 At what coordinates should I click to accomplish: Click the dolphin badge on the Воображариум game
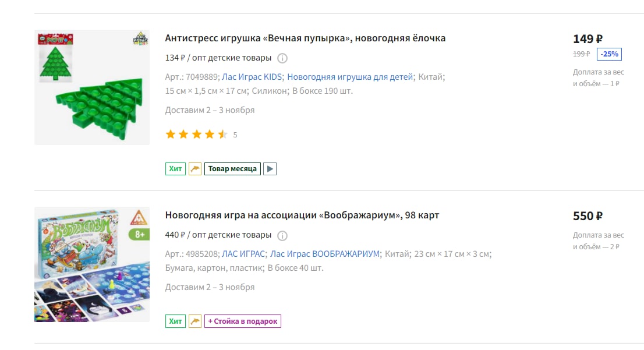195,321
